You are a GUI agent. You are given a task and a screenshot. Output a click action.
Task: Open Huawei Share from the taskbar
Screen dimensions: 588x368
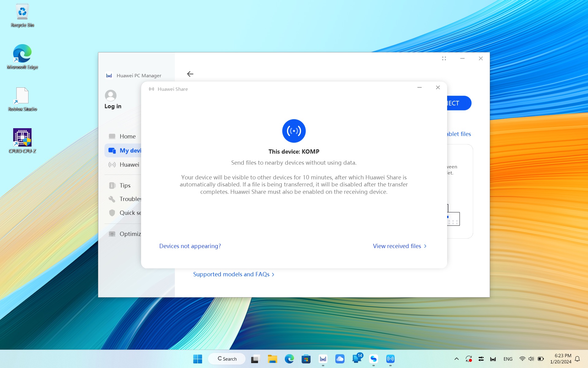click(x=390, y=359)
